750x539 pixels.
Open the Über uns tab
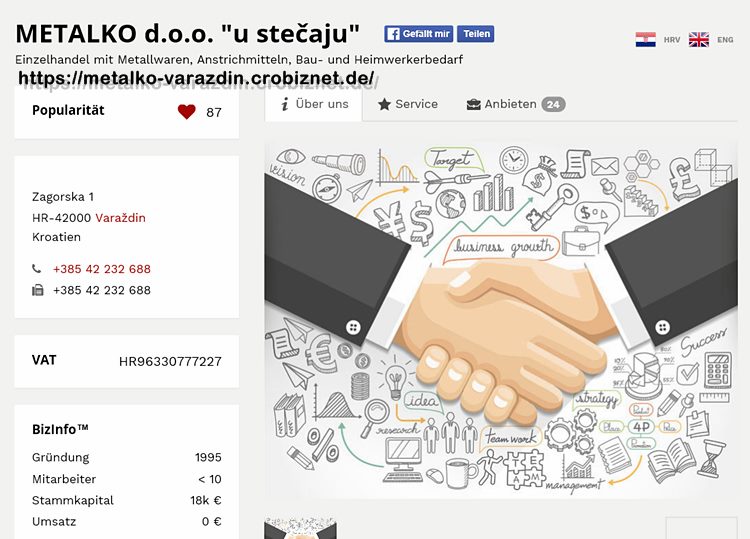point(314,104)
